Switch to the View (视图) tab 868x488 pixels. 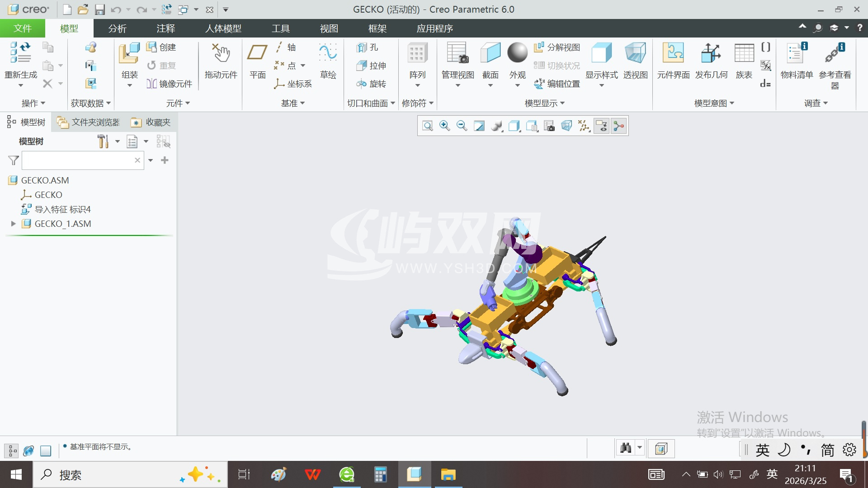coord(329,28)
